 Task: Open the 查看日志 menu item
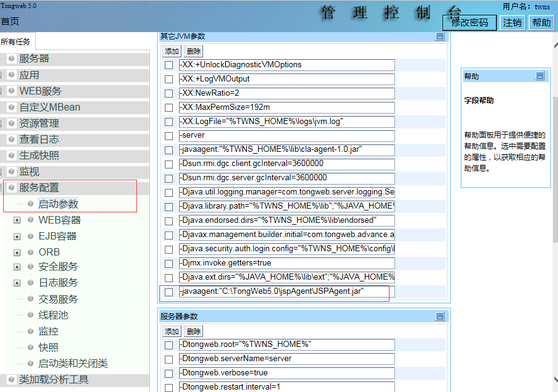39,140
